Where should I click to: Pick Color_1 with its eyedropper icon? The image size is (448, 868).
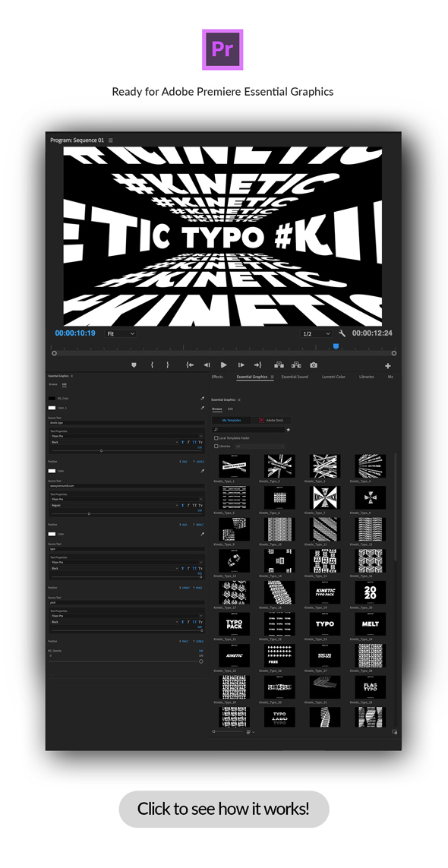coord(202,408)
